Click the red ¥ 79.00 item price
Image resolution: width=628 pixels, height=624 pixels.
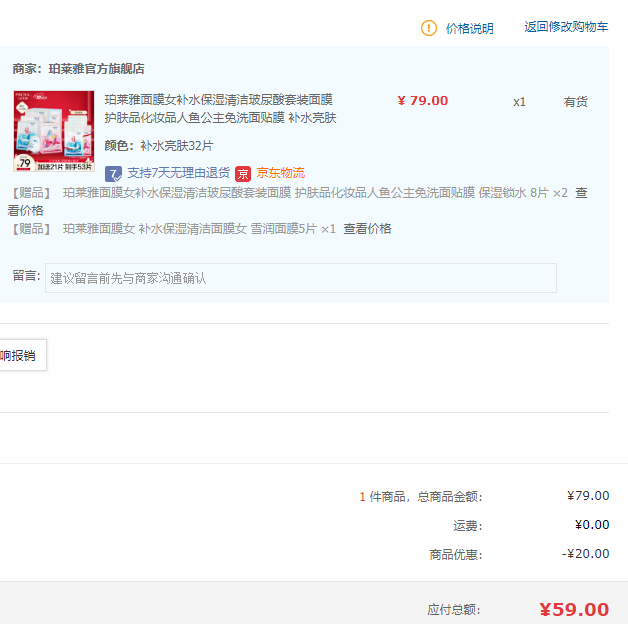pos(423,101)
